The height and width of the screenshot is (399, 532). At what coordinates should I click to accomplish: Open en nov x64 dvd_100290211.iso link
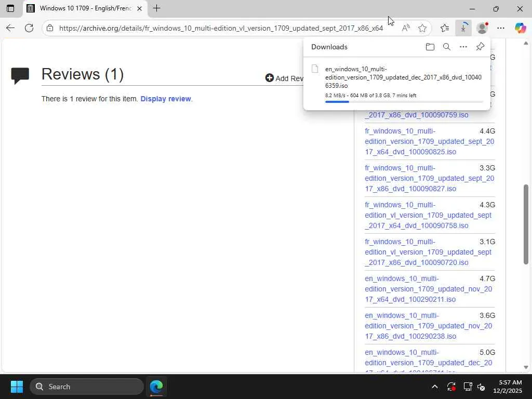428,289
